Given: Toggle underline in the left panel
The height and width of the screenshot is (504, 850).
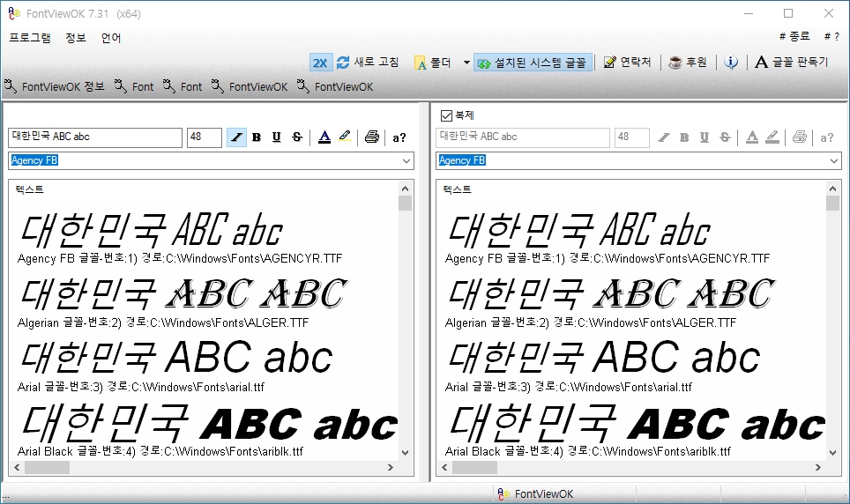Looking at the screenshot, I should (277, 137).
